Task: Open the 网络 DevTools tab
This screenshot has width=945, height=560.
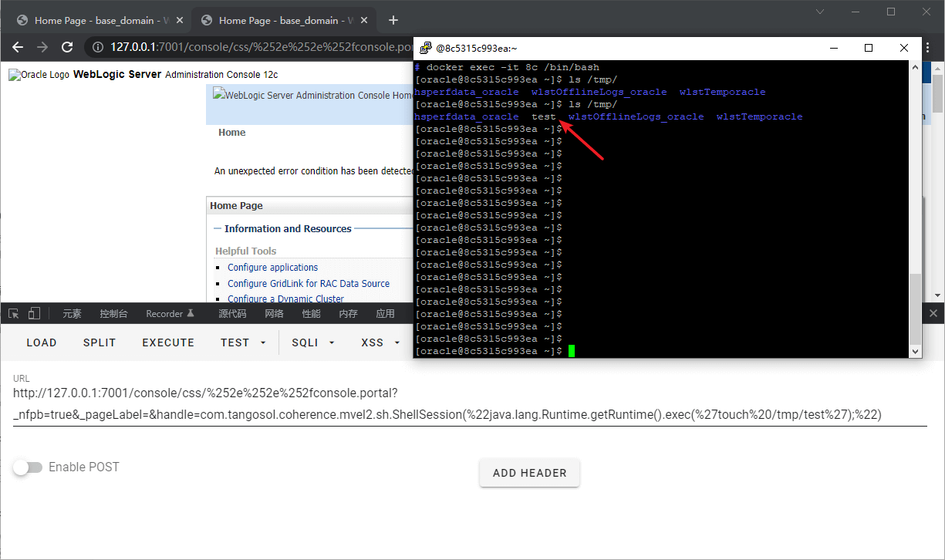Action: (x=274, y=314)
